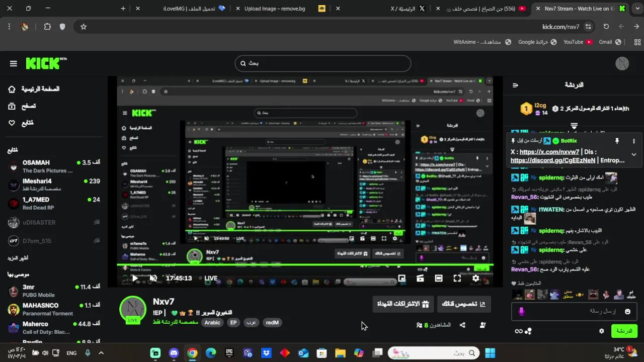The image size is (644, 362).
Task: Click the share stream icon
Action: click(x=462, y=325)
